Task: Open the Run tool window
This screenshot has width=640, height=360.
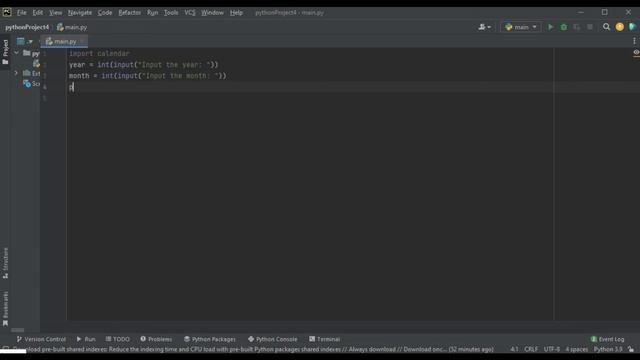Action: 86,339
